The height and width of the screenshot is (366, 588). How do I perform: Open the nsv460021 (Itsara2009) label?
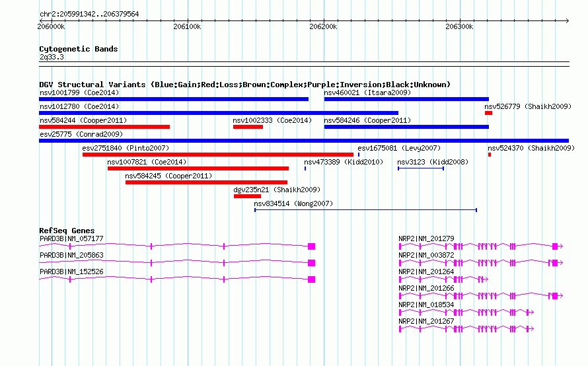[367, 92]
